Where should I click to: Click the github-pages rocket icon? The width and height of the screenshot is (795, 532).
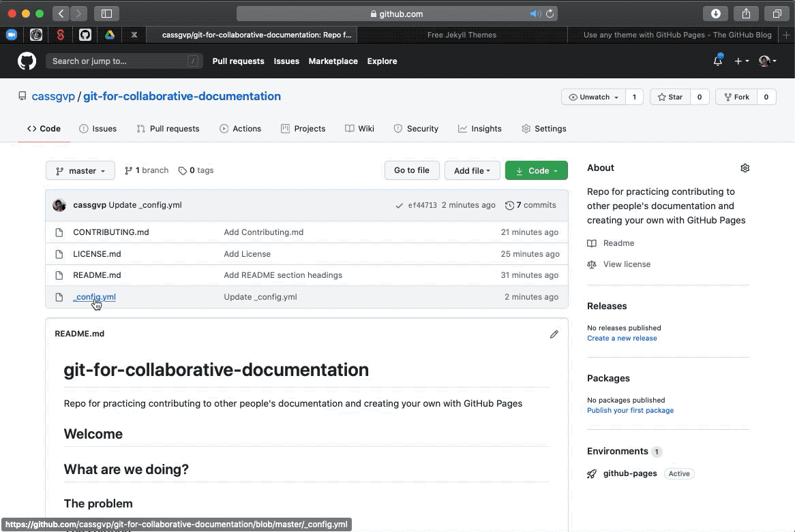point(590,473)
